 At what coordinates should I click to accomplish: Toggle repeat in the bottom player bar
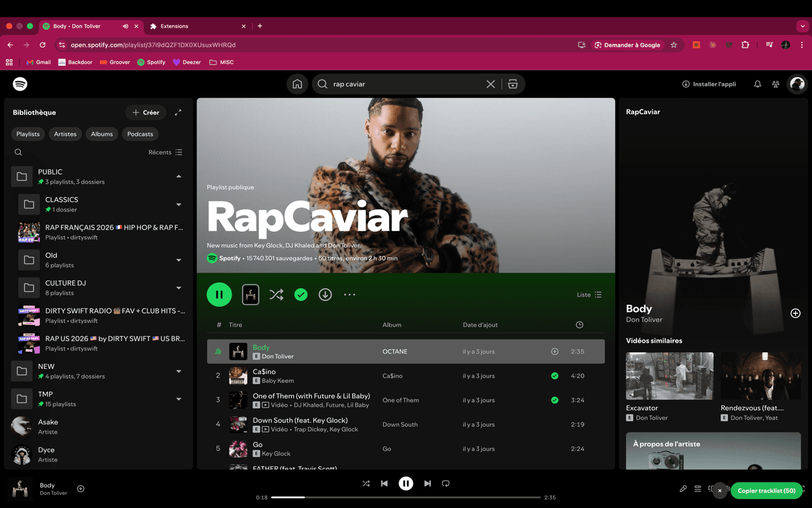pos(446,483)
